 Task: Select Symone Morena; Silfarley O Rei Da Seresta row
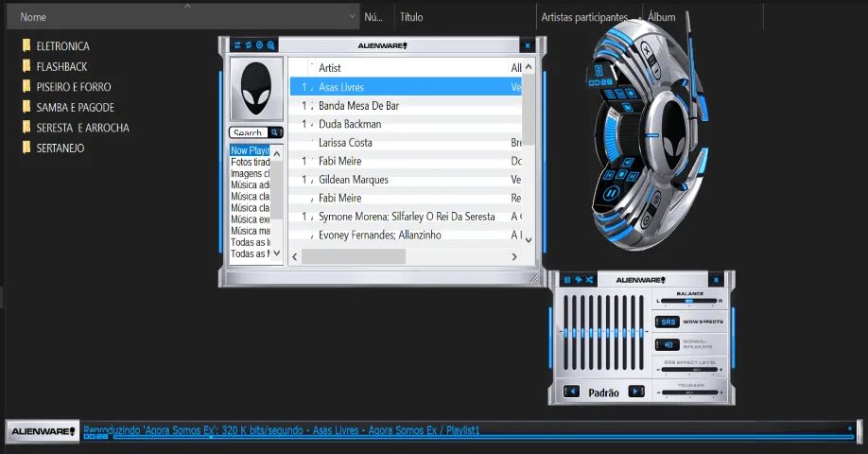coord(406,217)
